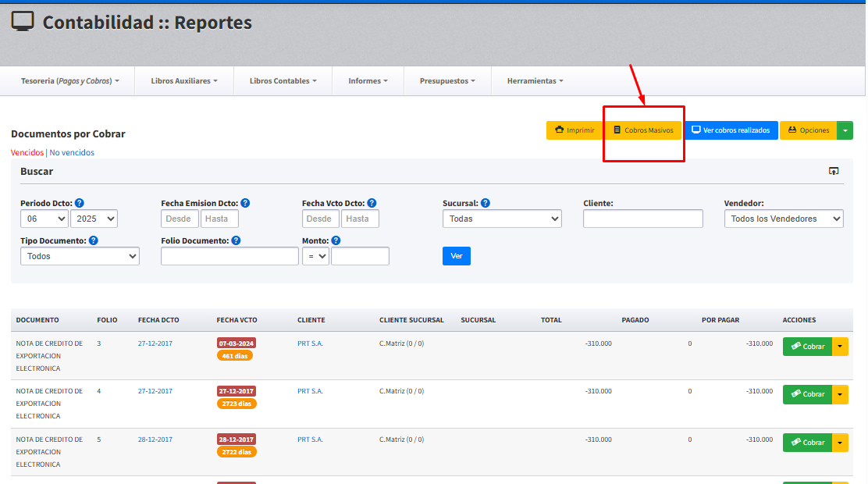Viewport: 868px width, 484px height.
Task: Click the Folio Documento input field
Action: pos(229,256)
